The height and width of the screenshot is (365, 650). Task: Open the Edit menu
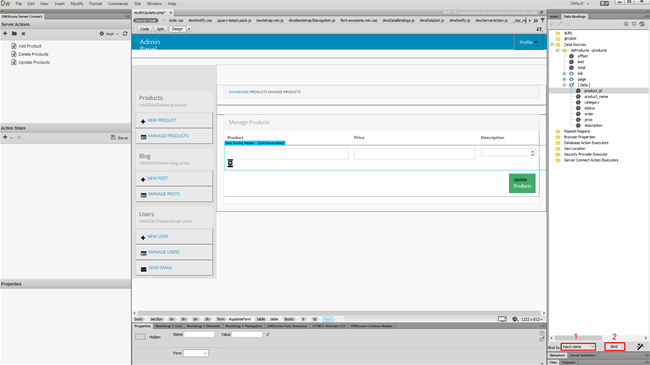(x=31, y=3)
